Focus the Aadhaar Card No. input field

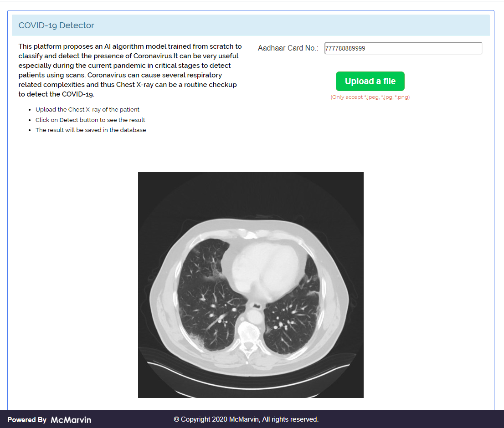(x=403, y=48)
